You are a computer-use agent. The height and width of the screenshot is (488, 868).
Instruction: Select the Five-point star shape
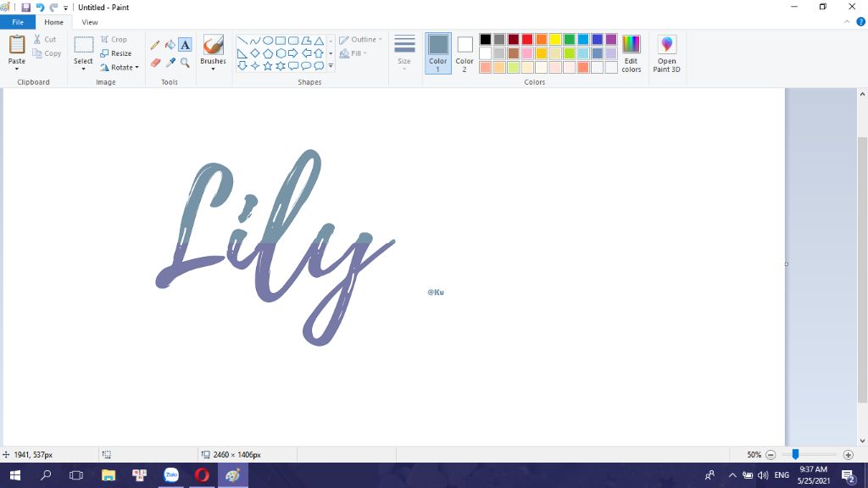[x=267, y=66]
